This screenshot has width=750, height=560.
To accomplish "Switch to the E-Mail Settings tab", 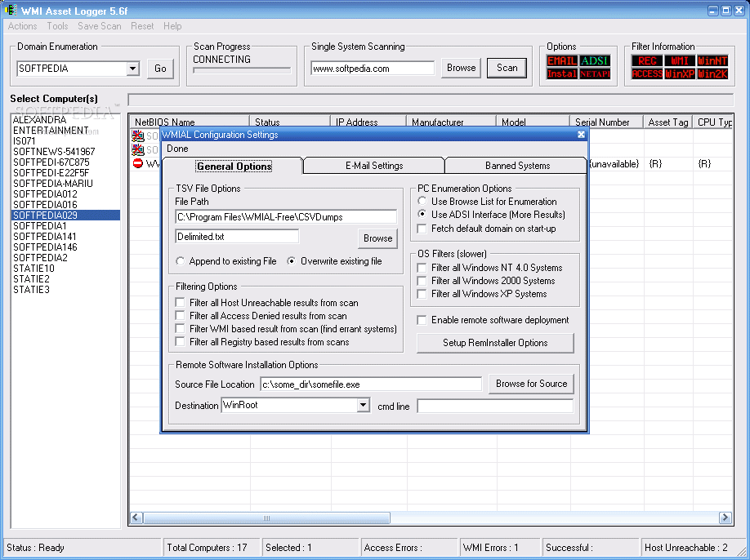I will 374,166.
